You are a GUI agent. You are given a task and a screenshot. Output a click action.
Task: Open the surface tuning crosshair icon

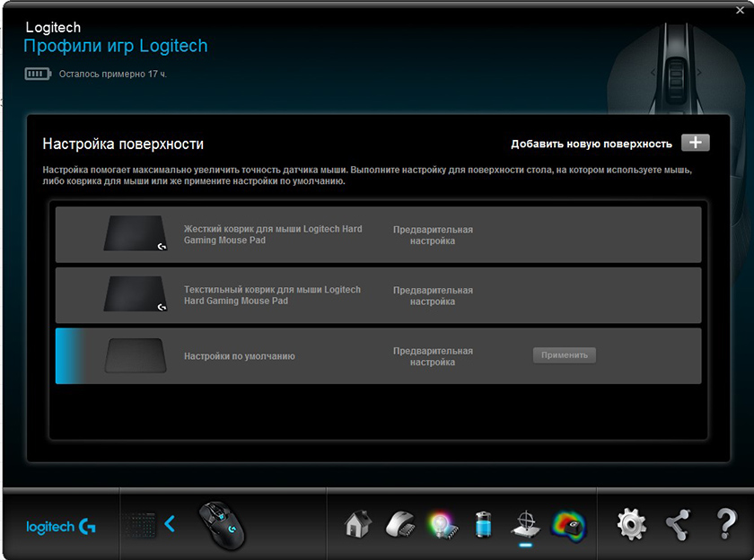click(x=525, y=524)
